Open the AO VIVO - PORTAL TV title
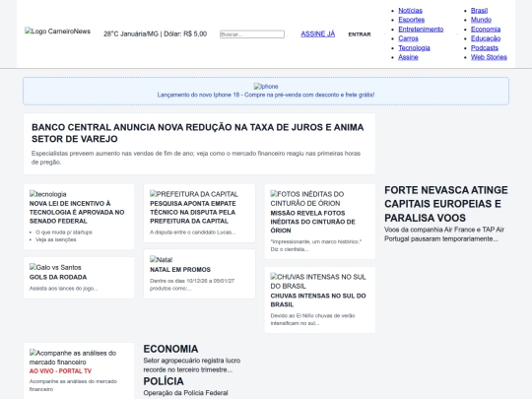Image resolution: width=532 pixels, height=399 pixels. (x=60, y=371)
